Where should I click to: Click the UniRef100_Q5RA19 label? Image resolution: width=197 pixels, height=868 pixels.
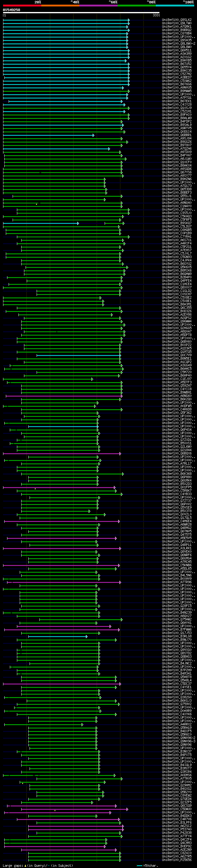(x=177, y=728)
